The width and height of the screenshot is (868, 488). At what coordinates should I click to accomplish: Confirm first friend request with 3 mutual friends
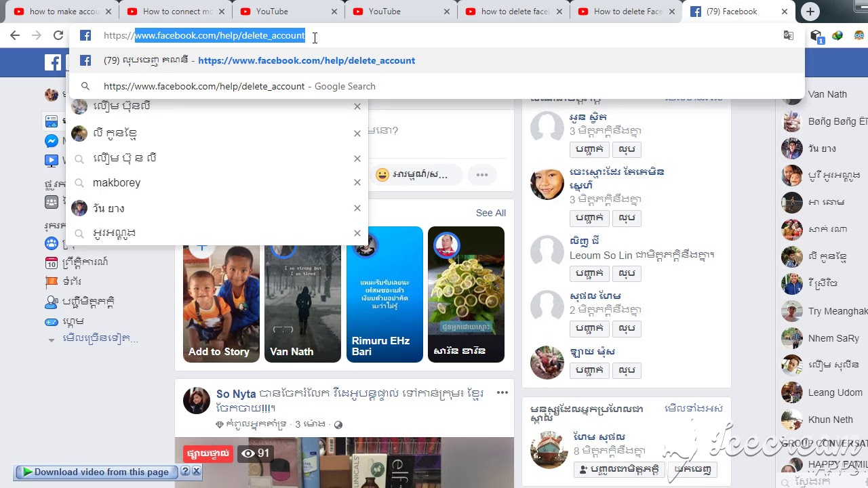tap(589, 149)
